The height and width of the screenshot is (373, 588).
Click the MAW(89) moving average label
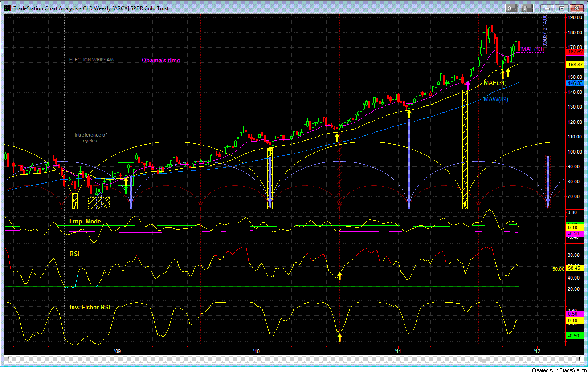point(495,99)
